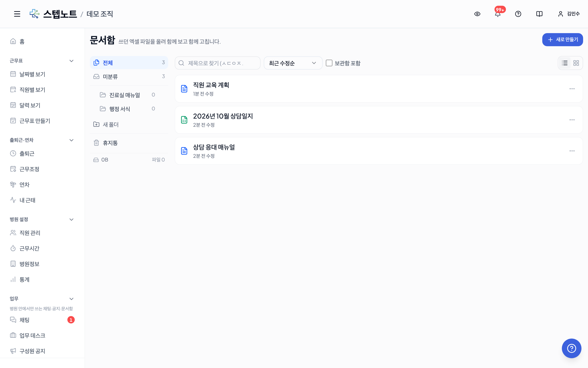Switch to list view
588x368 pixels.
565,63
